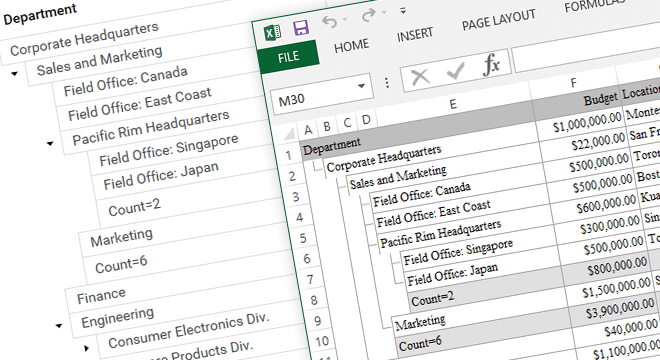The image size is (660, 360).
Task: Select the Finance row in tree list
Action: (x=101, y=296)
